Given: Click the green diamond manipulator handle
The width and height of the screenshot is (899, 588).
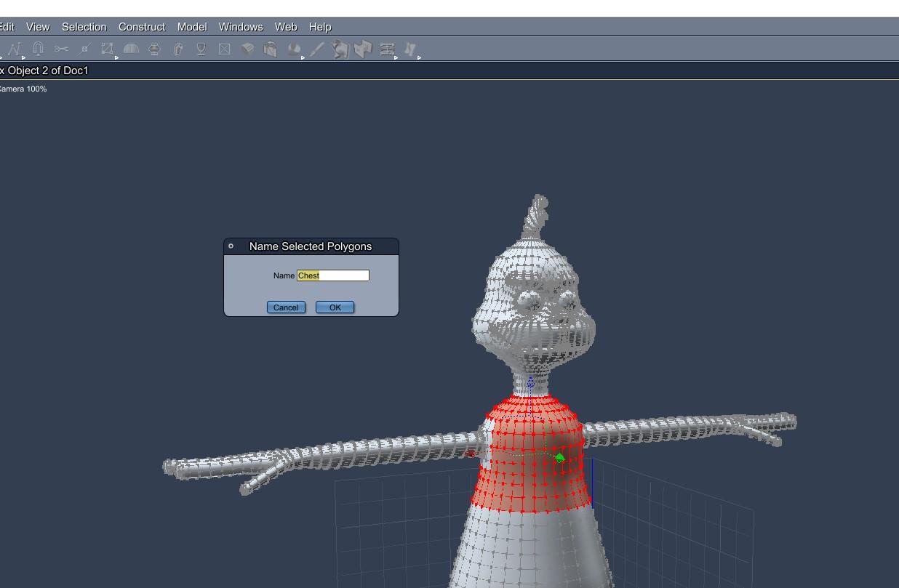Looking at the screenshot, I should point(560,458).
